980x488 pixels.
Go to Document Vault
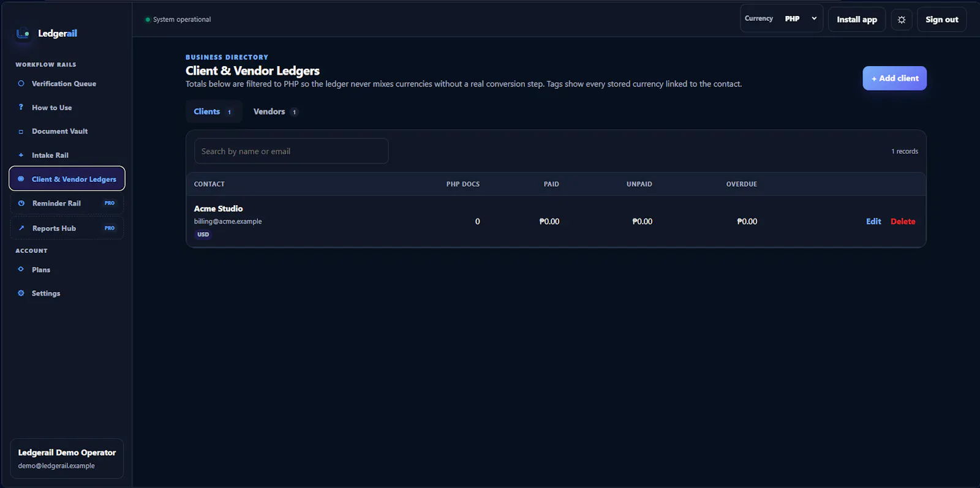(x=67, y=131)
